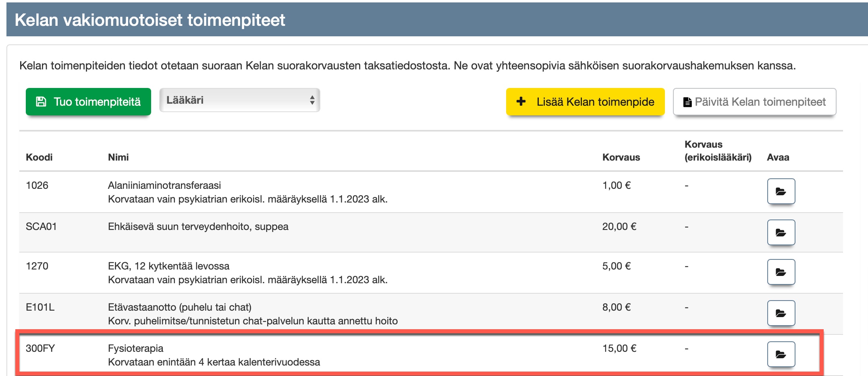The height and width of the screenshot is (376, 868).
Task: Click the Kelan vakiomuotoiset toimenpiteet page heading
Action: (150, 20)
